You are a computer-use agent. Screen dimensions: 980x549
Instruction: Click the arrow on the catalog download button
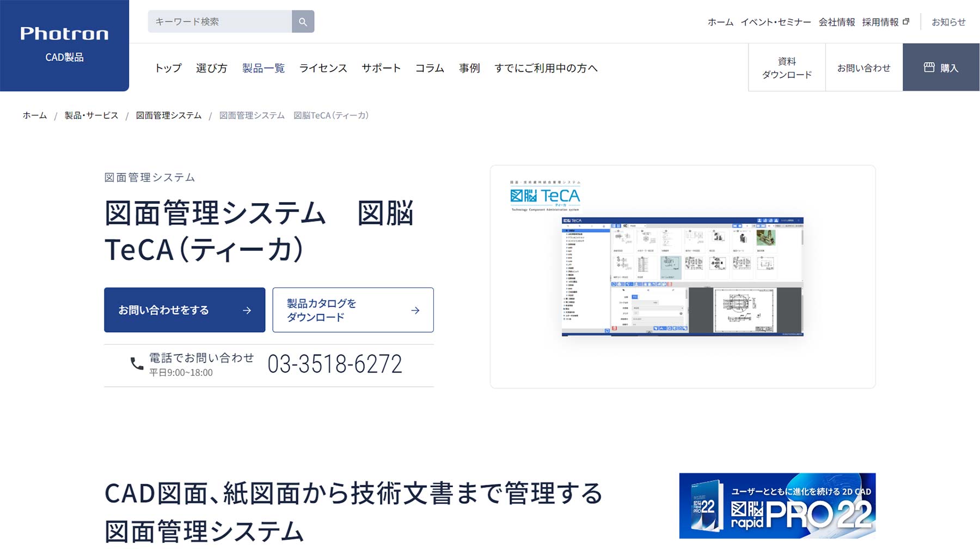[415, 310]
